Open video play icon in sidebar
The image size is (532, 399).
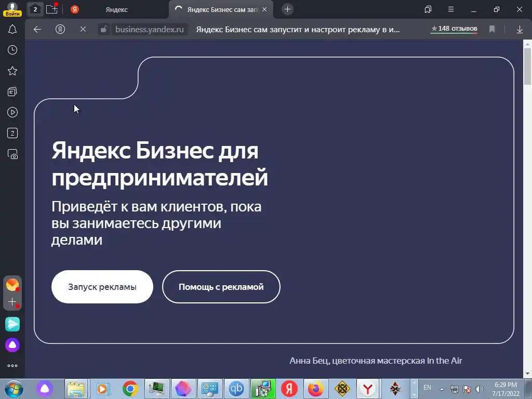[12, 112]
